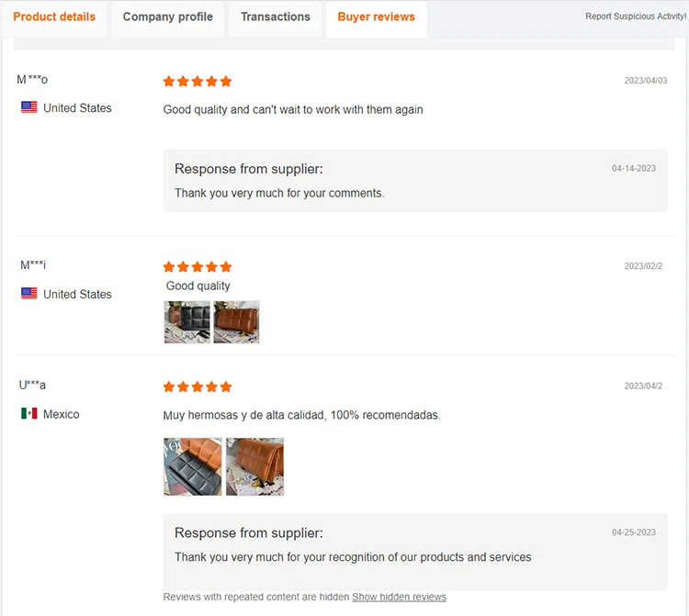Viewport: 689px width, 616px height.
Task: Click Report Suspicious Activity link
Action: click(635, 17)
